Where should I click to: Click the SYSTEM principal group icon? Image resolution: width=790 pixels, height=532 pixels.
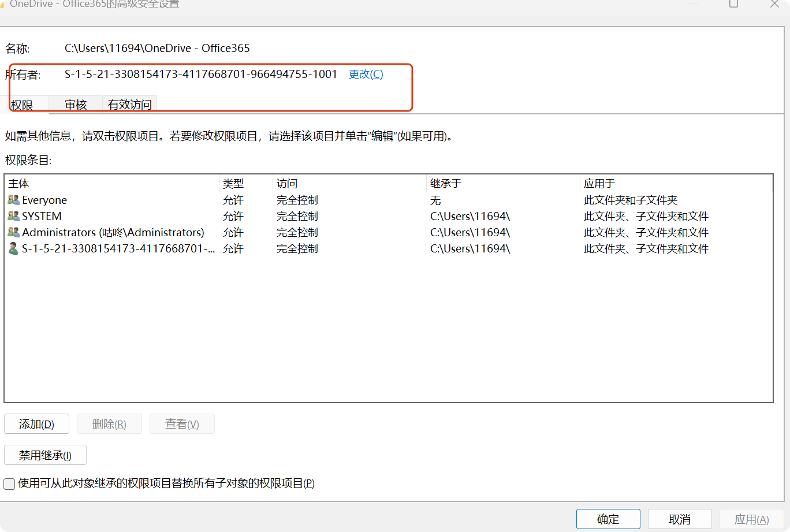13,216
